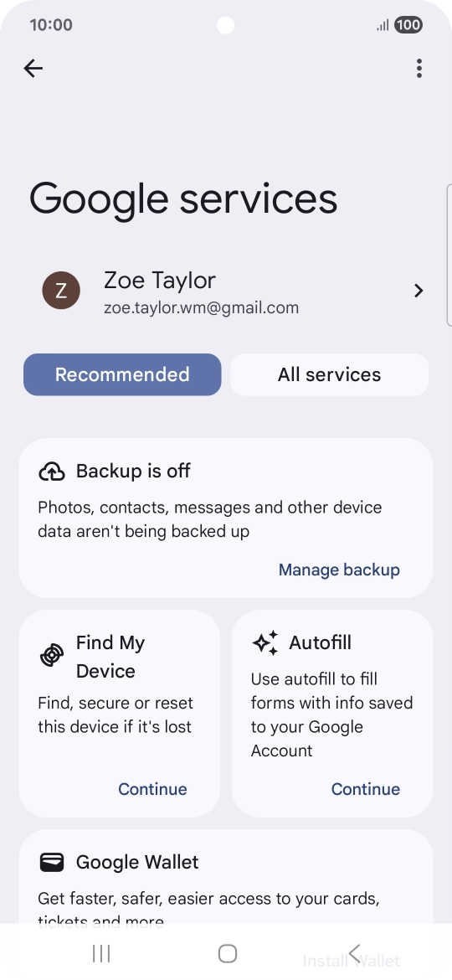Tap the Backup is off card title
452x980 pixels.
coord(133,472)
